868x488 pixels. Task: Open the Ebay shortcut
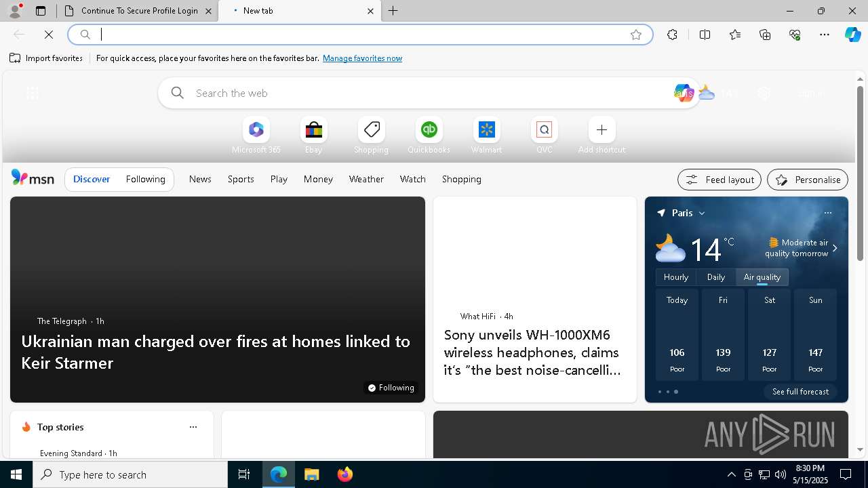click(314, 136)
